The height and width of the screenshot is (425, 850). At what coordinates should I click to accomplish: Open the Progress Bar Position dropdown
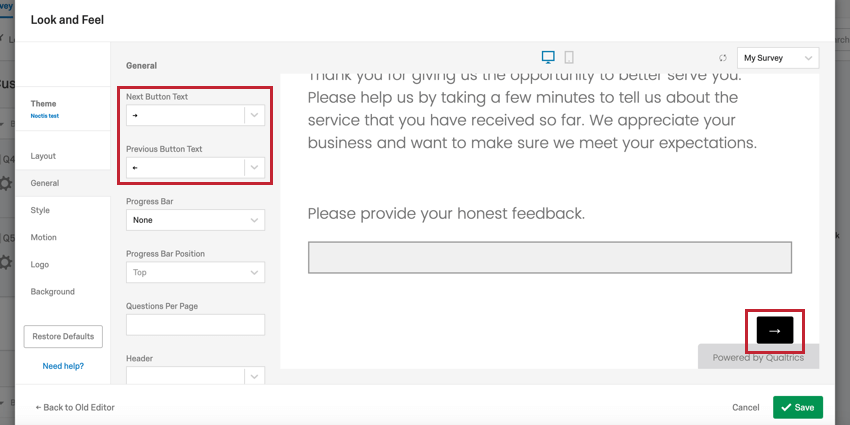[196, 272]
